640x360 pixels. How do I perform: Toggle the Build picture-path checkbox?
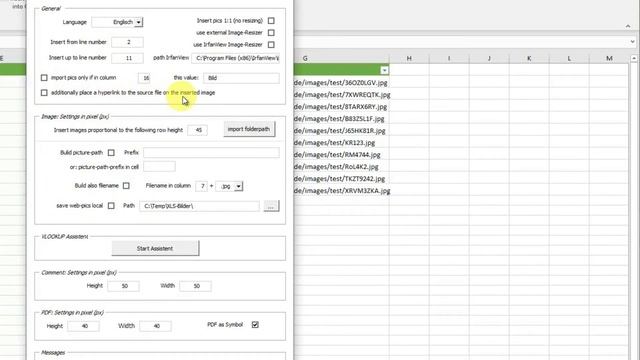pos(111,153)
